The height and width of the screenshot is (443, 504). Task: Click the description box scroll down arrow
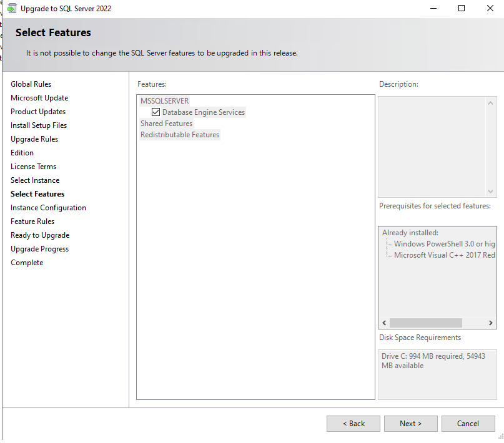[x=491, y=192]
